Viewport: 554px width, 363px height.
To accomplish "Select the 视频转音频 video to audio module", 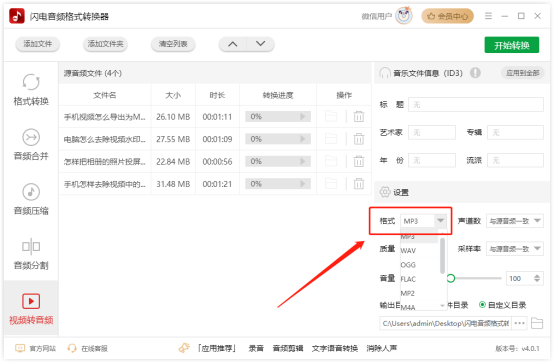I will [x=31, y=309].
